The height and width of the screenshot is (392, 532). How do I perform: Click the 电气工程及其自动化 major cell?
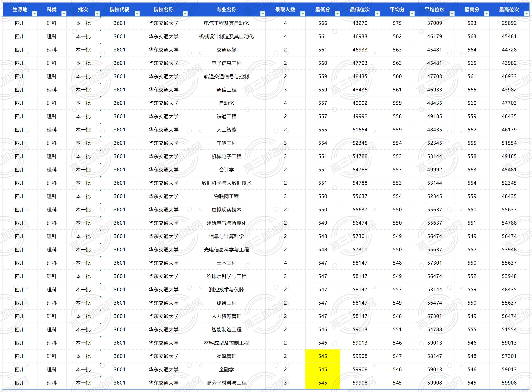coord(227,23)
